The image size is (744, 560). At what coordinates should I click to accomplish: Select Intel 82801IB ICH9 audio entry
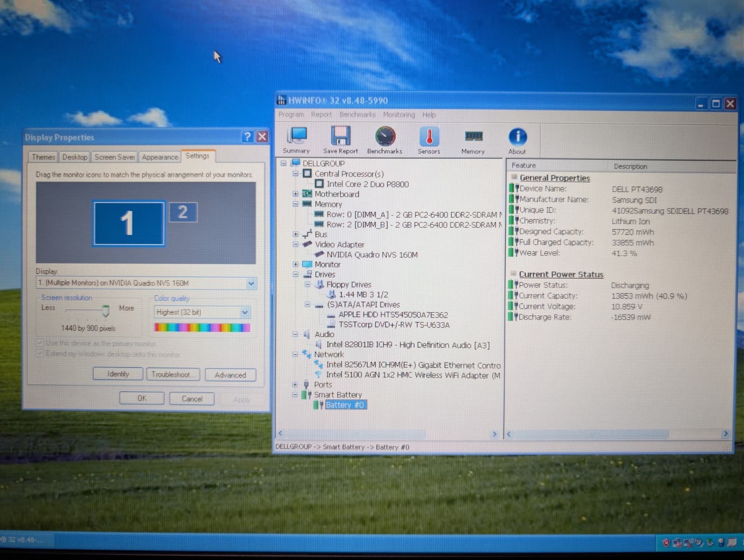(x=408, y=345)
